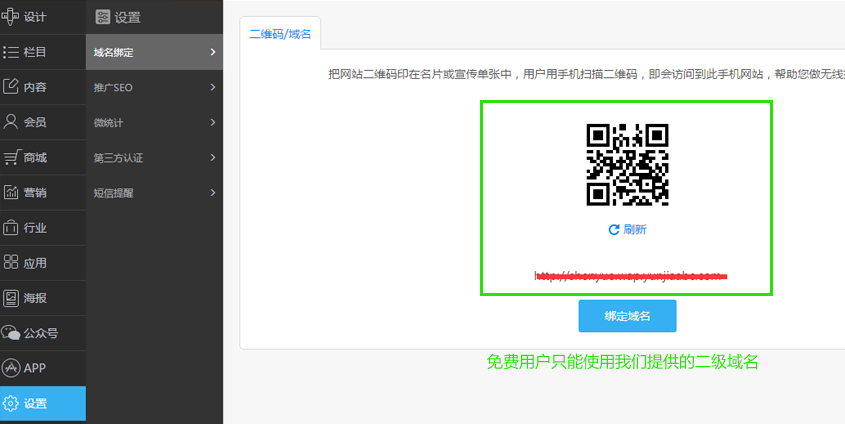Select the 内容 content edit icon

(x=11, y=87)
